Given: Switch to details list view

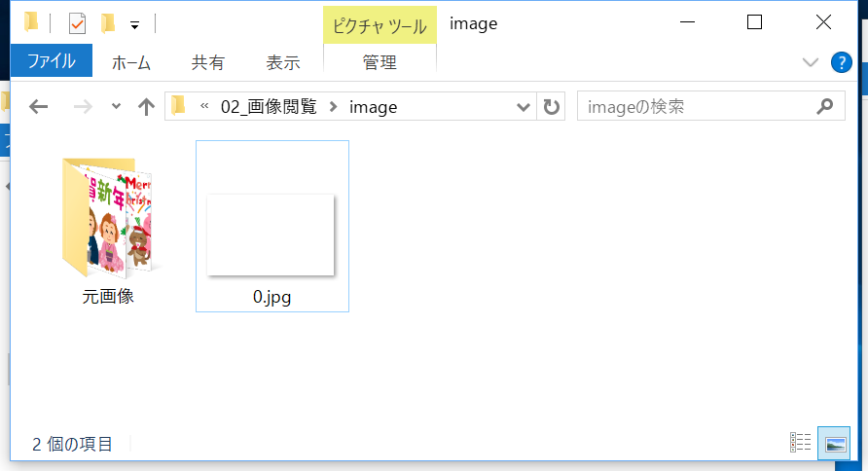Looking at the screenshot, I should point(801,443).
